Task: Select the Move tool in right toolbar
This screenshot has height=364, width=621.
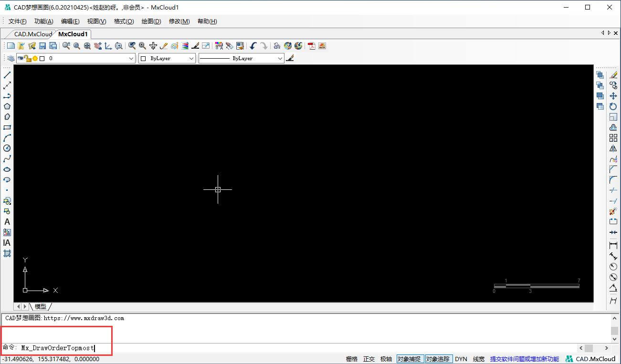Action: [613, 96]
